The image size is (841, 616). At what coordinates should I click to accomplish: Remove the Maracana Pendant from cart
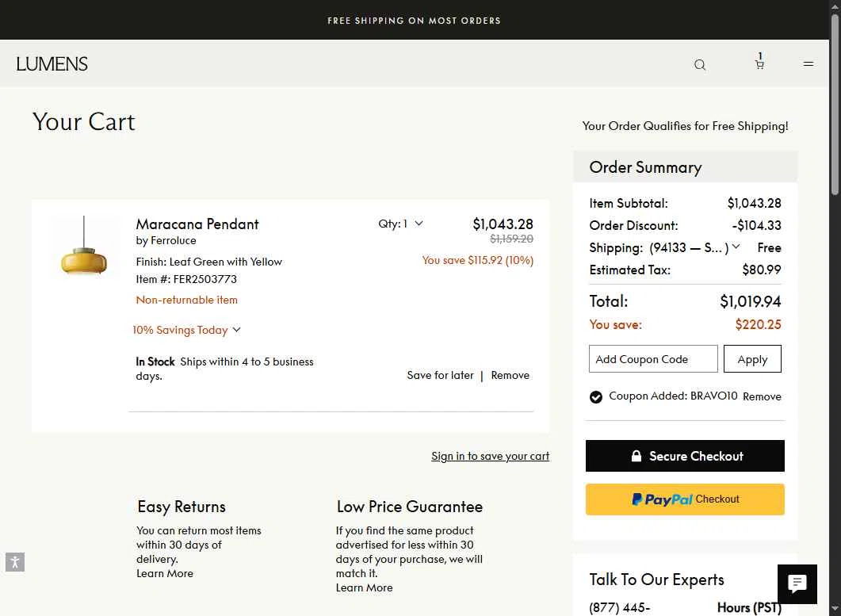point(510,375)
